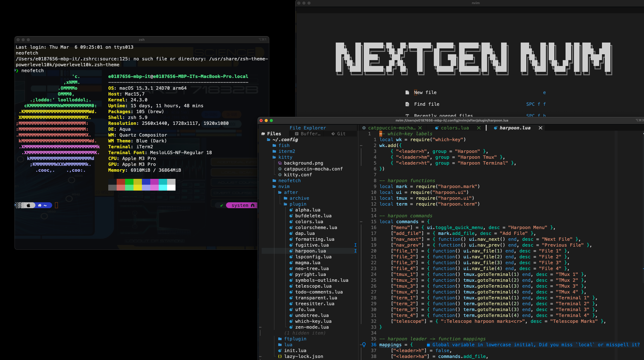Toggle the fold marker at line 2

(x=361, y=145)
